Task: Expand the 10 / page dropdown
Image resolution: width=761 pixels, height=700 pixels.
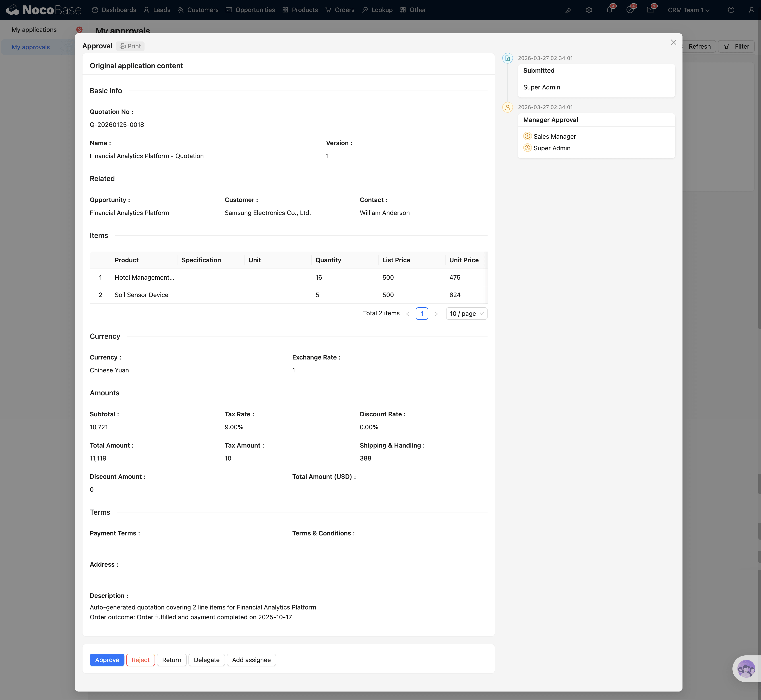Action: point(466,314)
